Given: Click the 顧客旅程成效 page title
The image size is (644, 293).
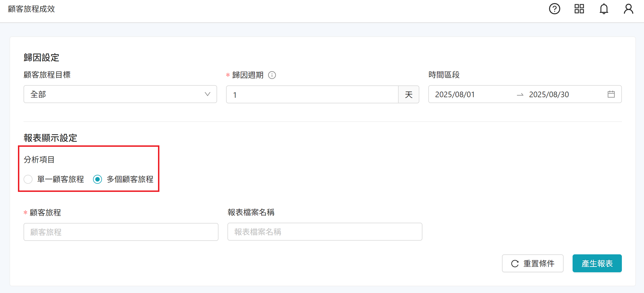Looking at the screenshot, I should [x=31, y=9].
